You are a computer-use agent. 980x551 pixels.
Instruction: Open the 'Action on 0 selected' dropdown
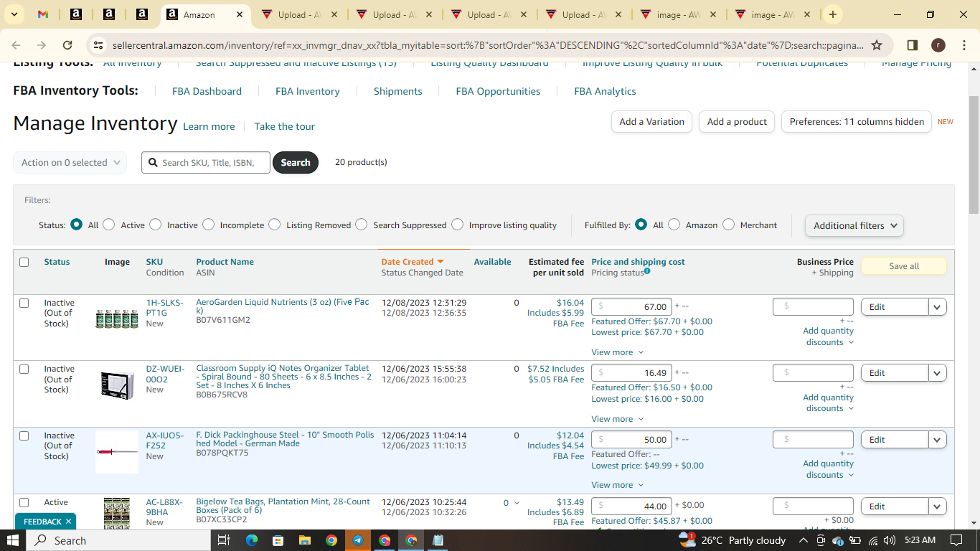tap(70, 163)
